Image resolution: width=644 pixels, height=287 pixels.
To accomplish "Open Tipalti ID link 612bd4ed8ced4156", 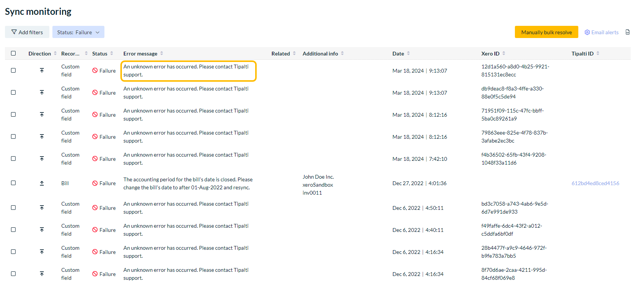I will tap(595, 183).
